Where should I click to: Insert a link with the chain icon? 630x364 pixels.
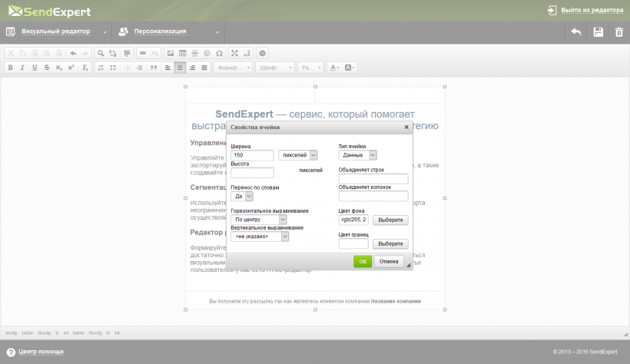(x=143, y=53)
